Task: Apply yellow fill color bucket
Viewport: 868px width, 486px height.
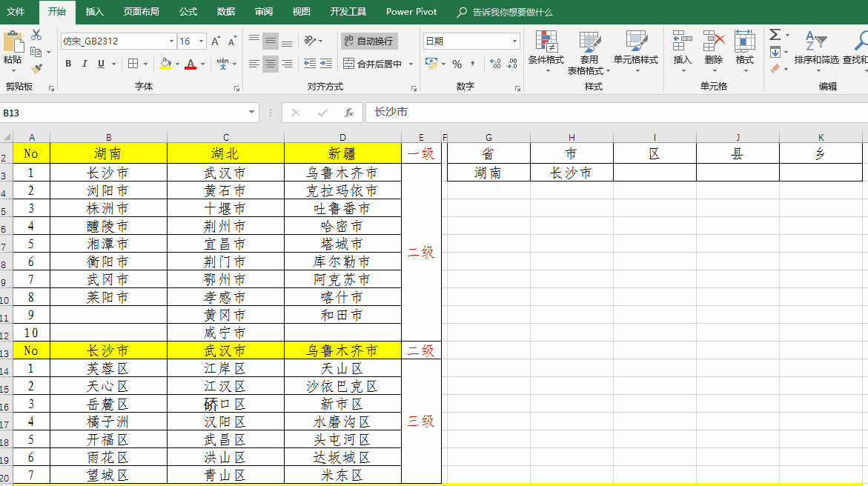Action: 165,64
